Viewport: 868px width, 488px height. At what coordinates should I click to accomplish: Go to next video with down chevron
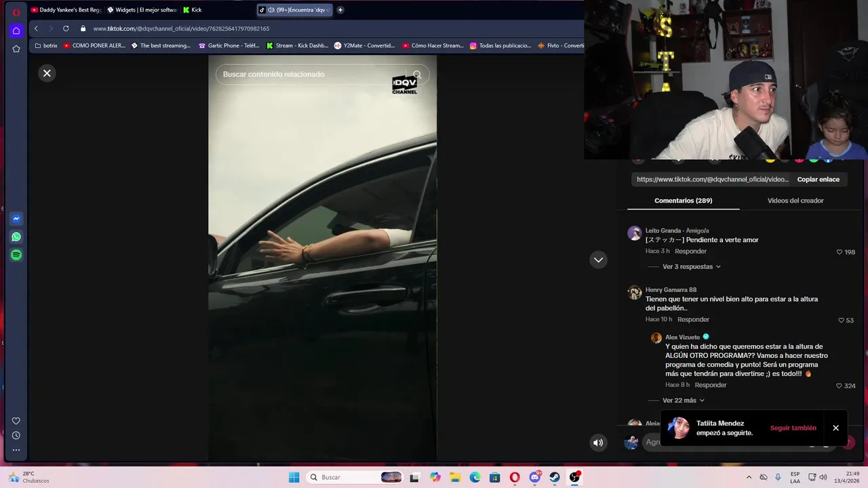coord(598,260)
